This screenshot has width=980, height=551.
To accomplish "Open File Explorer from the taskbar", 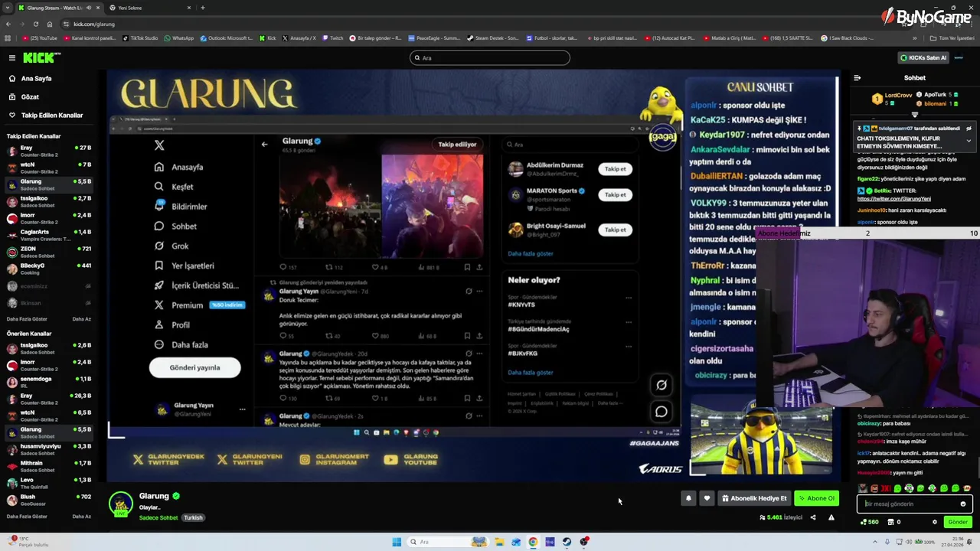I will point(499,542).
